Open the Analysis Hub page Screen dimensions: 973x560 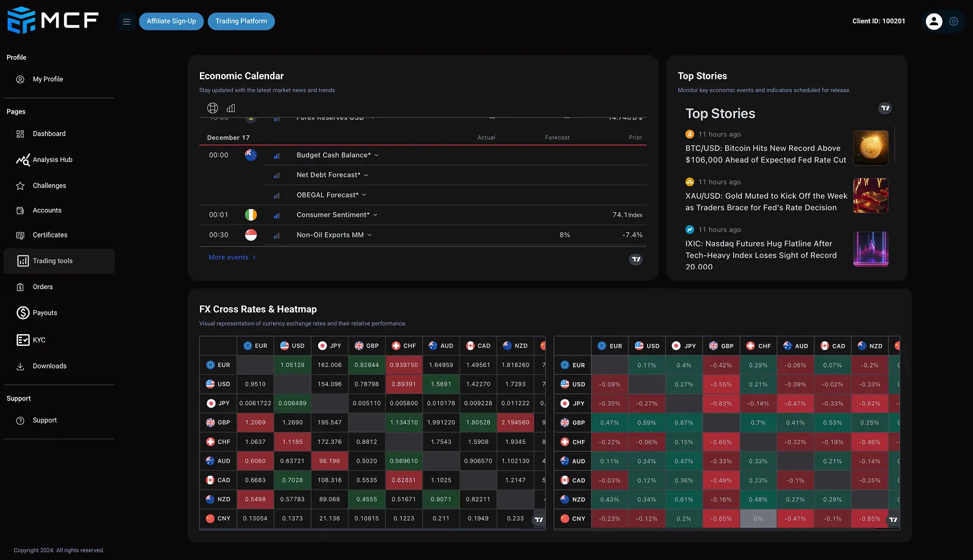click(52, 159)
